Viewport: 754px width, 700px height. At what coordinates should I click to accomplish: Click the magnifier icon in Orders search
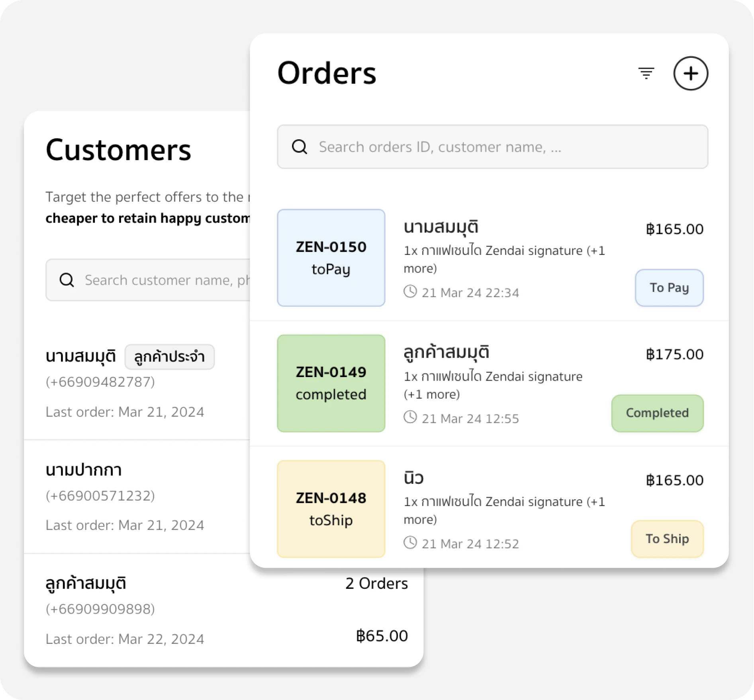pyautogui.click(x=299, y=147)
